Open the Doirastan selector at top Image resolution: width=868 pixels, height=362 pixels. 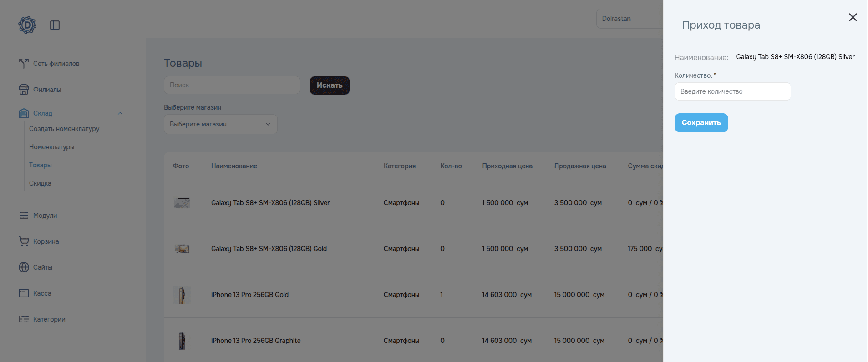point(629,19)
